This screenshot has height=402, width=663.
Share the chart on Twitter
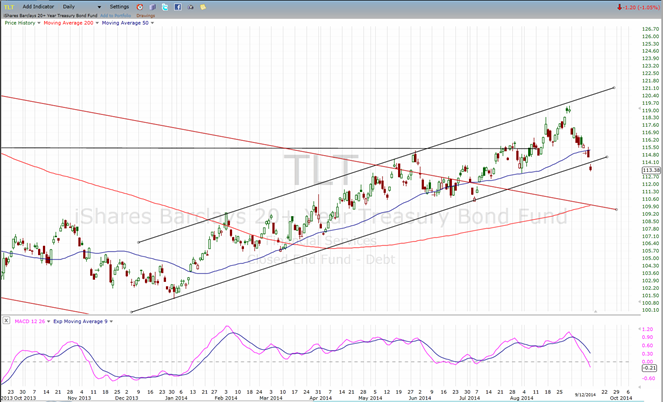click(165, 7)
